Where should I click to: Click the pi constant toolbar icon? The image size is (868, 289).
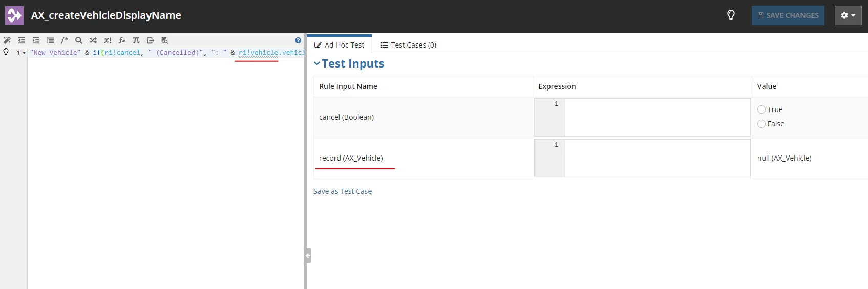[136, 40]
